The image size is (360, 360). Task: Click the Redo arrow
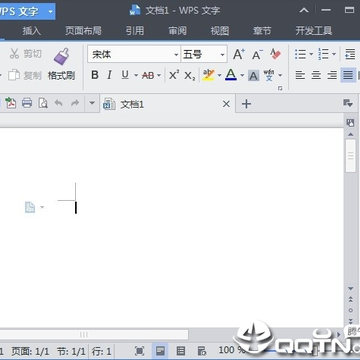75,103
